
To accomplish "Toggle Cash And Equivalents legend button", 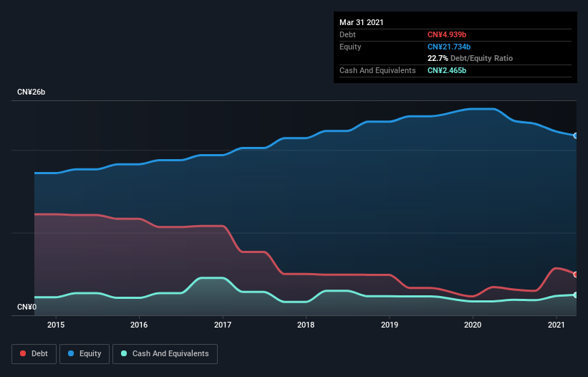I will [165, 354].
